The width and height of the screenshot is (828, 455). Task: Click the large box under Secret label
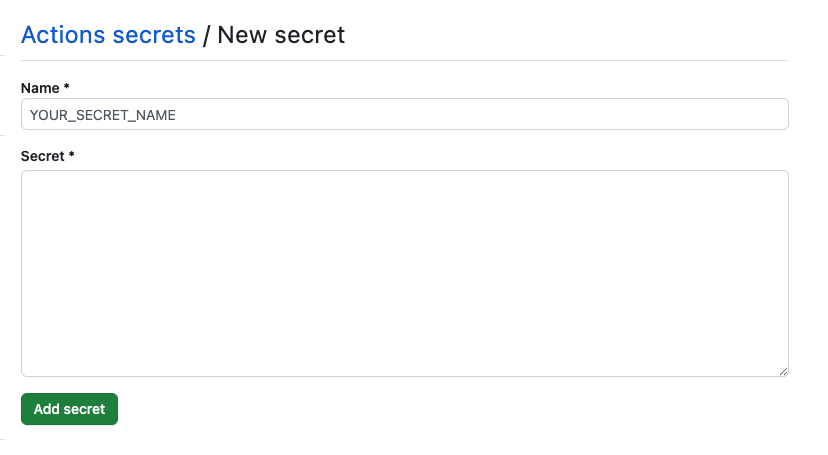pyautogui.click(x=404, y=273)
